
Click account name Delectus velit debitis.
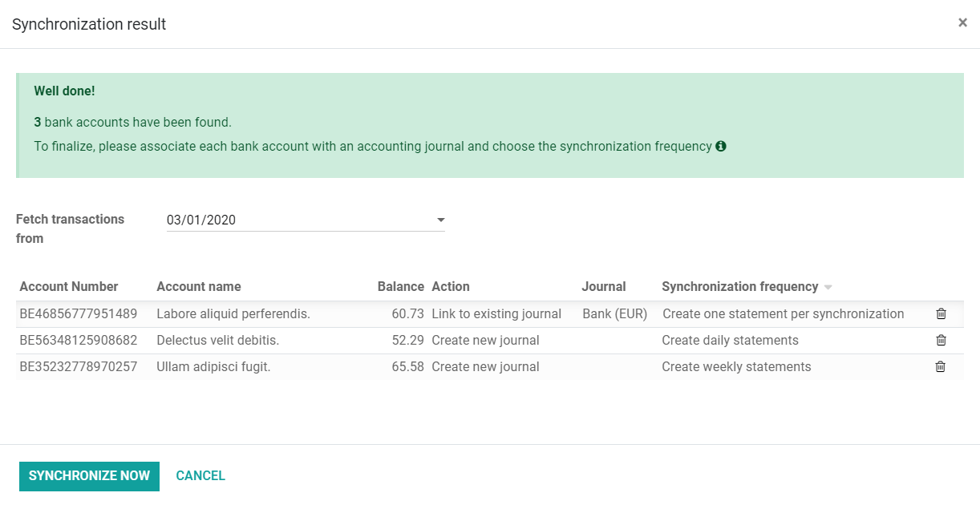(218, 340)
